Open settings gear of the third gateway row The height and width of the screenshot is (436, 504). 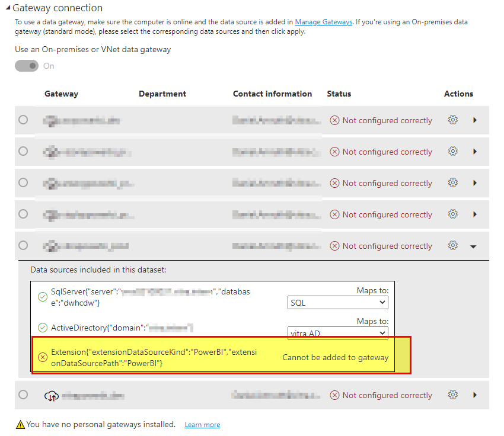[453, 182]
